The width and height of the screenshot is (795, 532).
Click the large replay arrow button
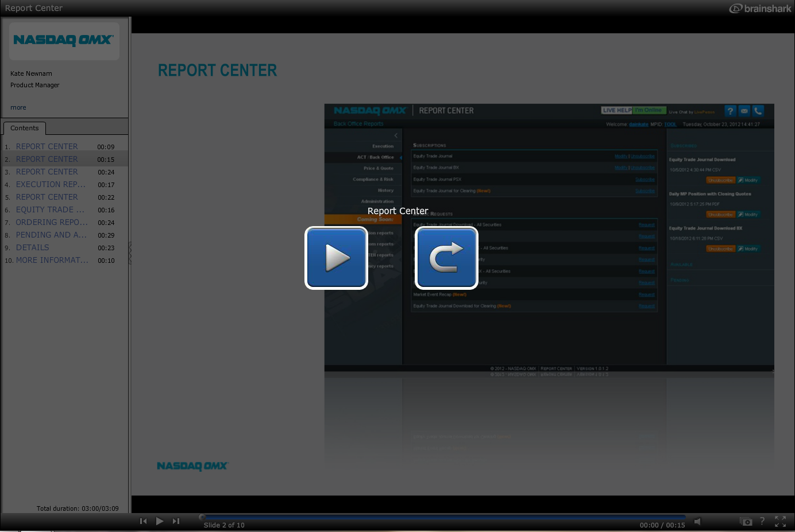(x=446, y=258)
